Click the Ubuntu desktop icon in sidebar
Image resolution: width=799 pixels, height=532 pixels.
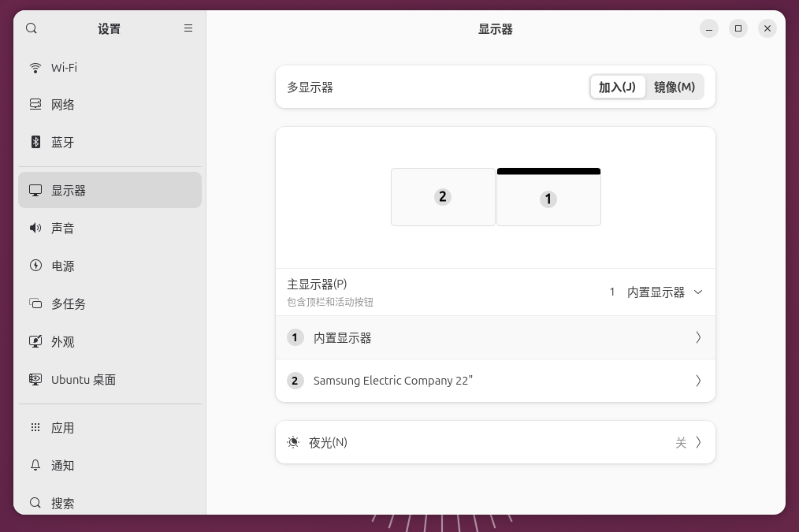point(35,380)
